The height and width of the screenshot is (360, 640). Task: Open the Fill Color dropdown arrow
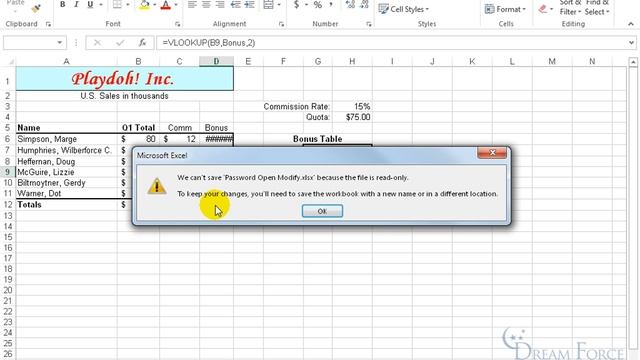(x=155, y=5)
